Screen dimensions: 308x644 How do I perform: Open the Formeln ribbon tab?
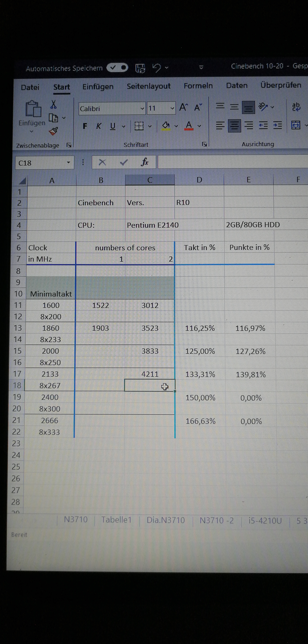[198, 86]
